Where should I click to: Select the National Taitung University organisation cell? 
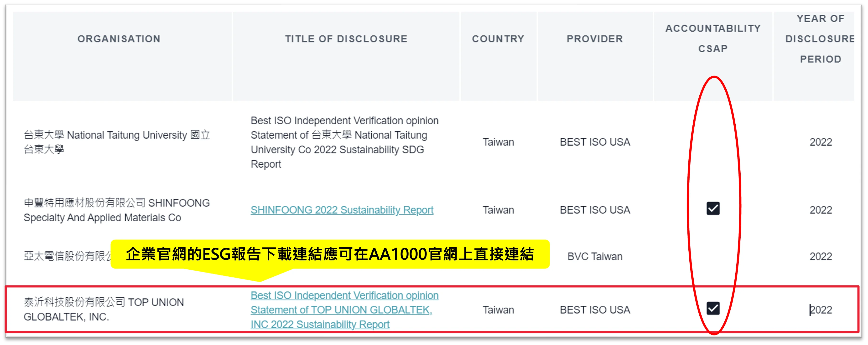(117, 142)
